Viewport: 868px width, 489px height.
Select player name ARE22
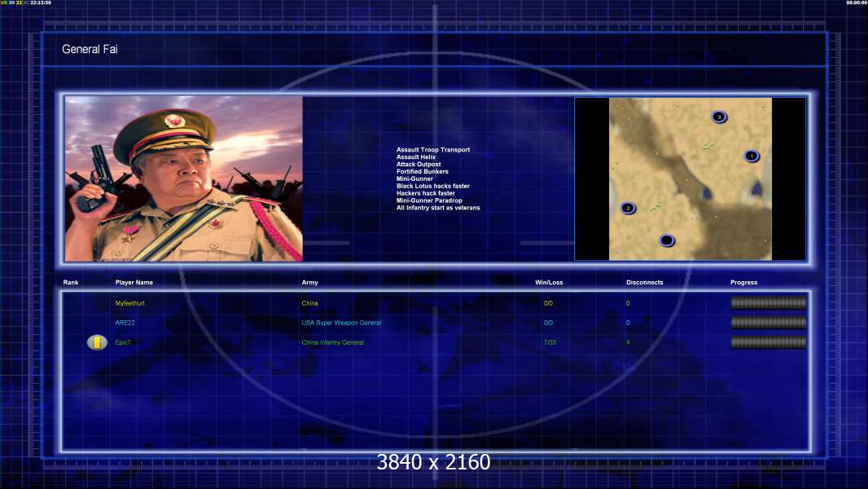point(125,323)
